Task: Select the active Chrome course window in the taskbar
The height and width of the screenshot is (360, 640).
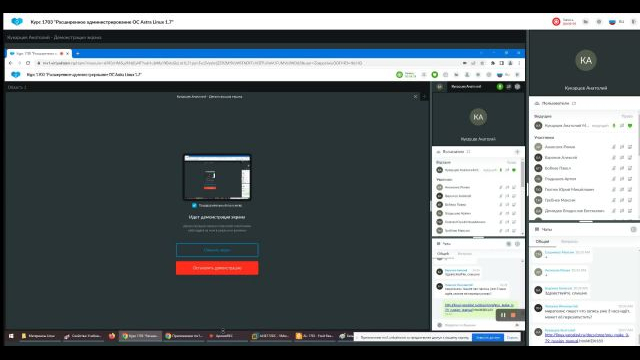Action: (140, 336)
